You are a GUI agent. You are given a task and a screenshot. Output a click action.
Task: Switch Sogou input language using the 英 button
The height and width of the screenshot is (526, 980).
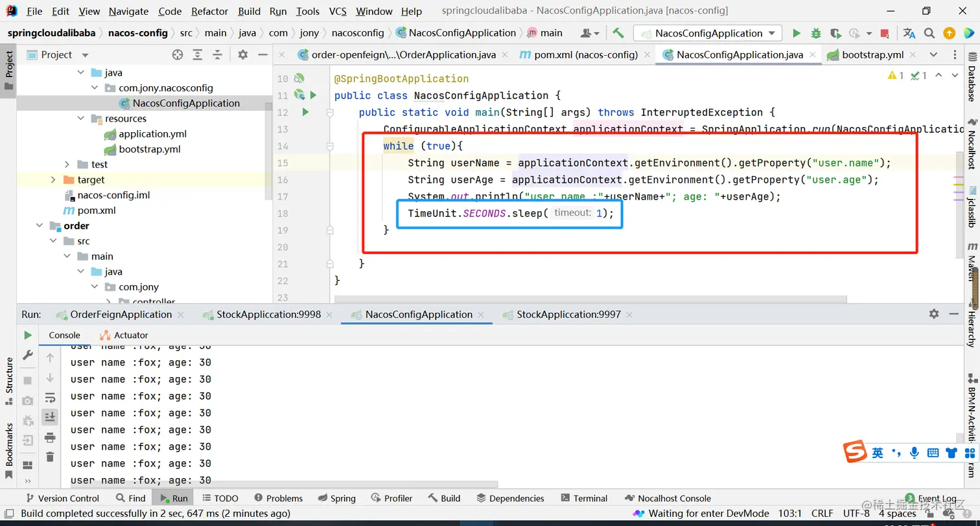(878, 453)
